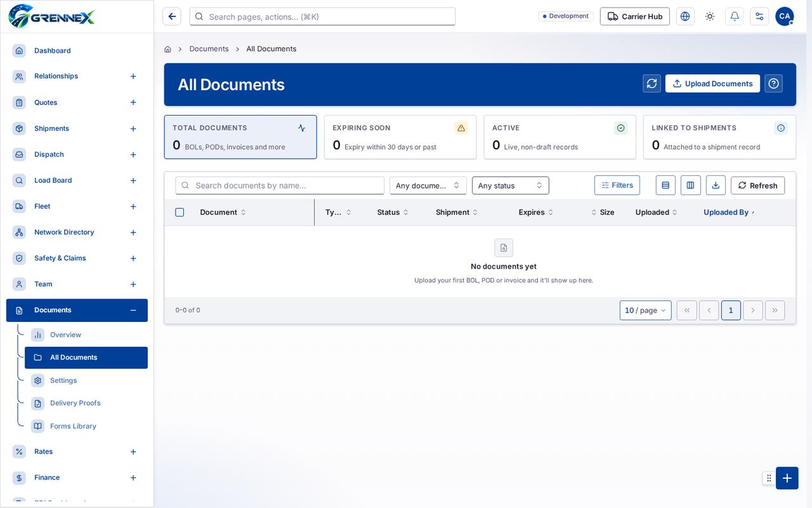Click the empty-state document icon
The height and width of the screenshot is (508, 812).
504,248
